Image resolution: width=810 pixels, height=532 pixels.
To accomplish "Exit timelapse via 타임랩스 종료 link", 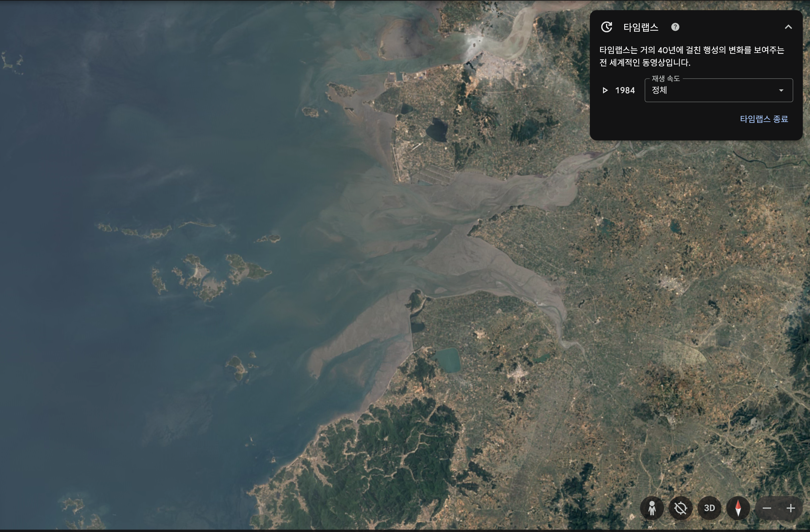I will tap(764, 119).
